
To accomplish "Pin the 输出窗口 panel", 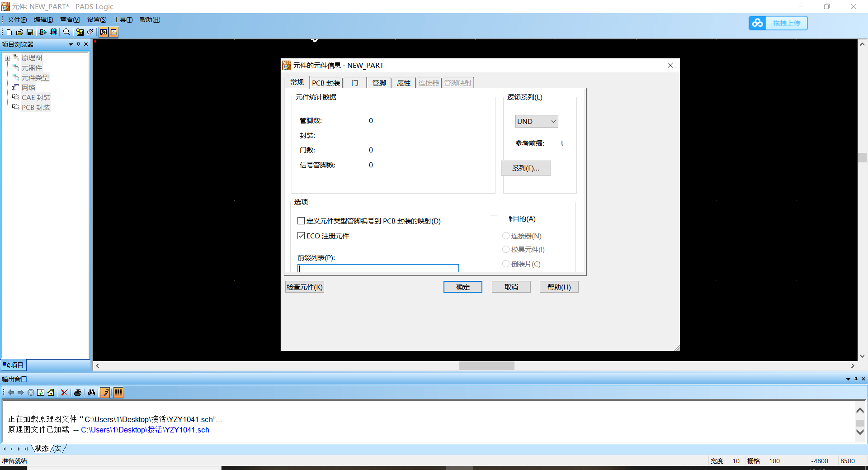I will point(856,379).
